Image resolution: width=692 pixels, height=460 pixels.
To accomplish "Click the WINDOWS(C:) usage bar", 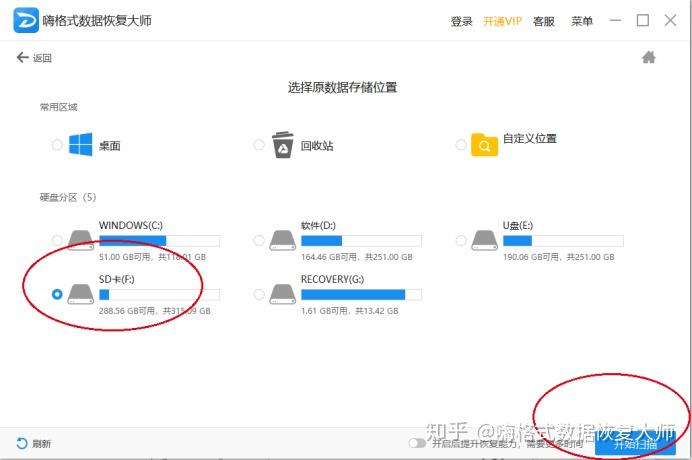I will (159, 241).
